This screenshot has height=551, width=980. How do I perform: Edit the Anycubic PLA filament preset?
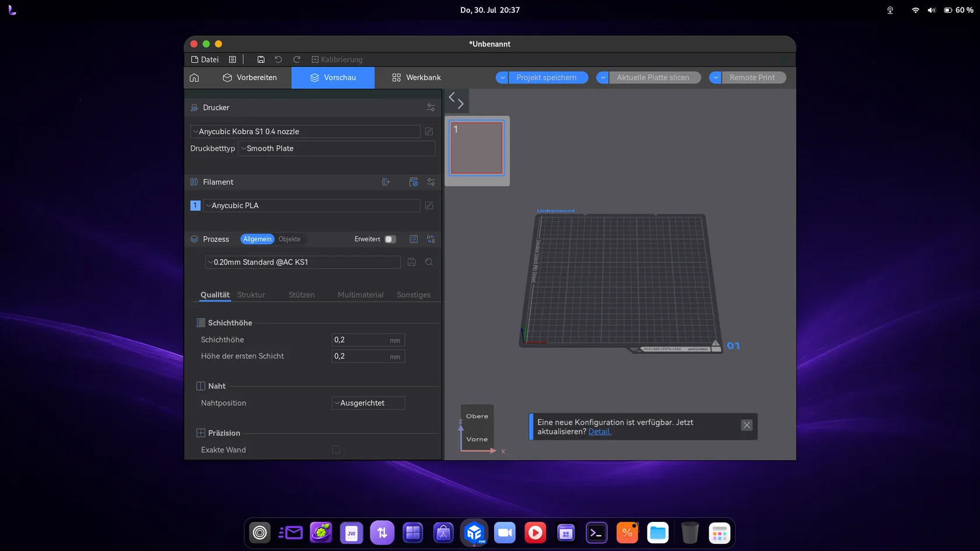429,205
